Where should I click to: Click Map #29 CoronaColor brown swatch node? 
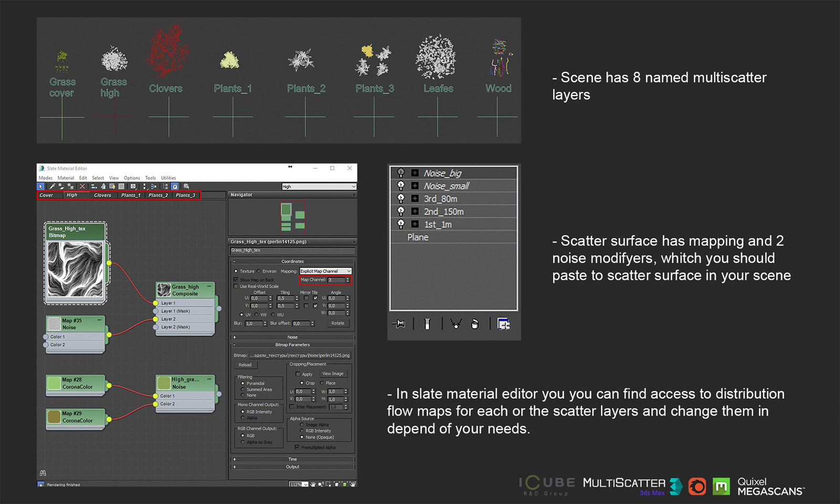tap(54, 417)
